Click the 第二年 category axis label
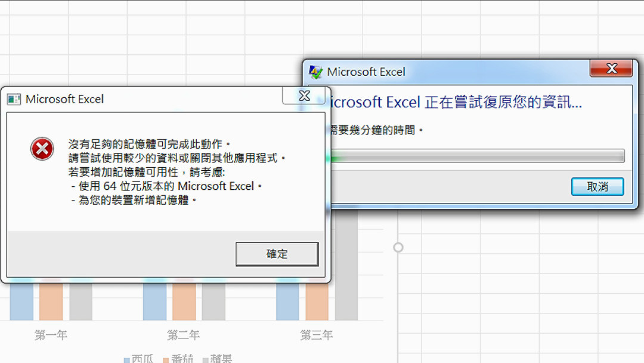This screenshot has width=644, height=363. [x=183, y=336]
